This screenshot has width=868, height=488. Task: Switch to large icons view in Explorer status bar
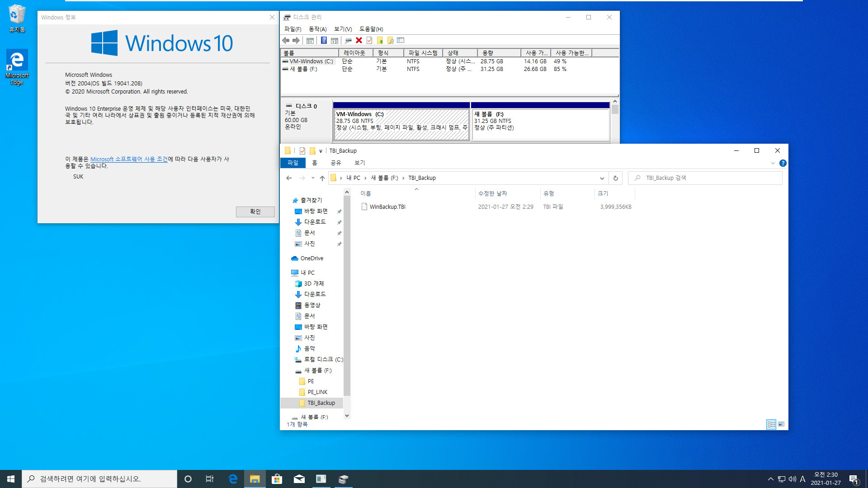click(x=781, y=424)
